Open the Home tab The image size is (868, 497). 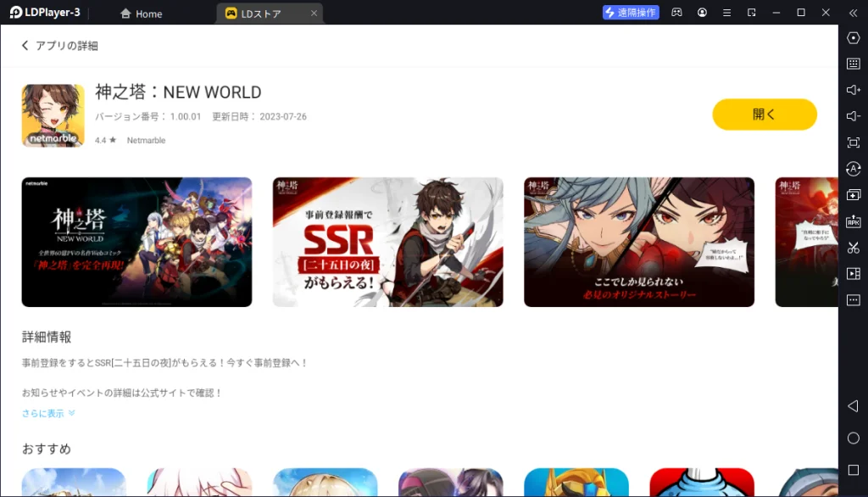tap(142, 14)
